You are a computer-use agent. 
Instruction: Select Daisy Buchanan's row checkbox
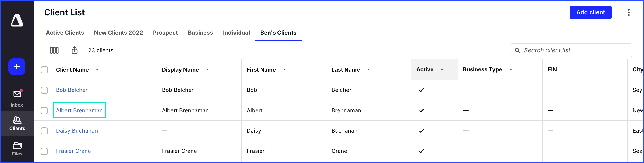point(44,131)
